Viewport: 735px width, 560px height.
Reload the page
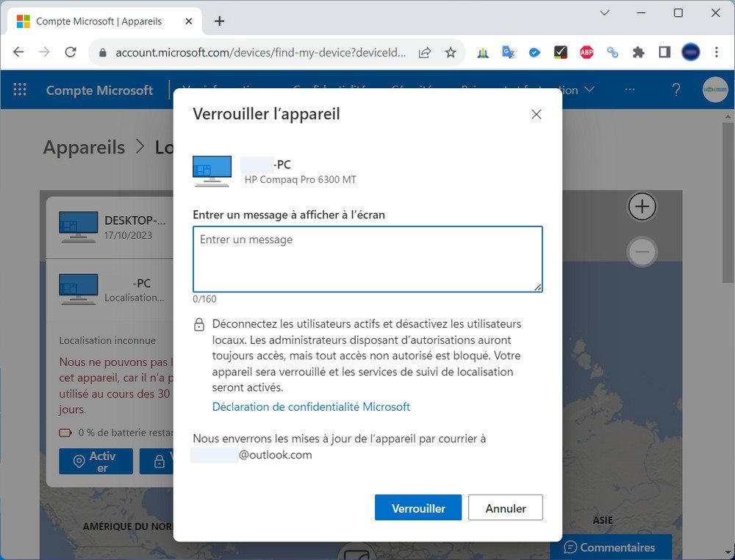[71, 52]
